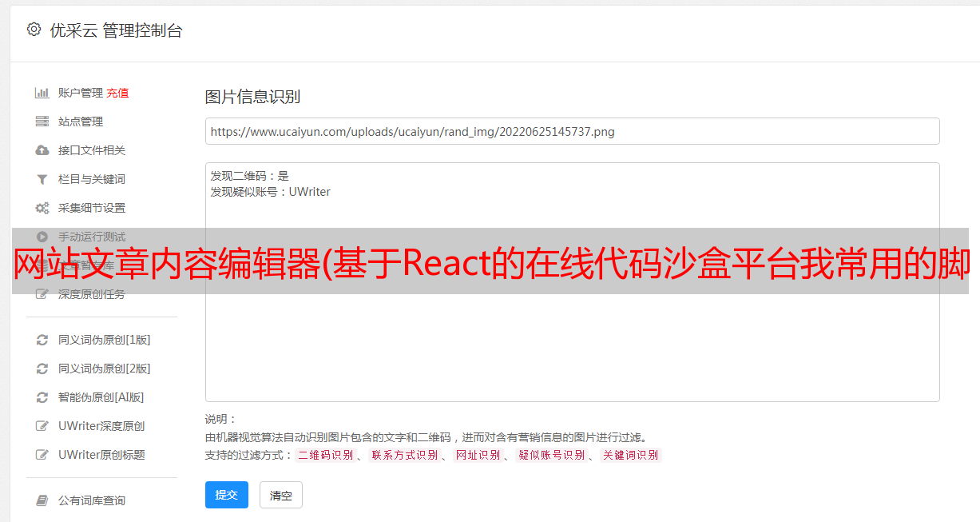This screenshot has width=980, height=522.
Task: Click the 清空 button
Action: 281,496
